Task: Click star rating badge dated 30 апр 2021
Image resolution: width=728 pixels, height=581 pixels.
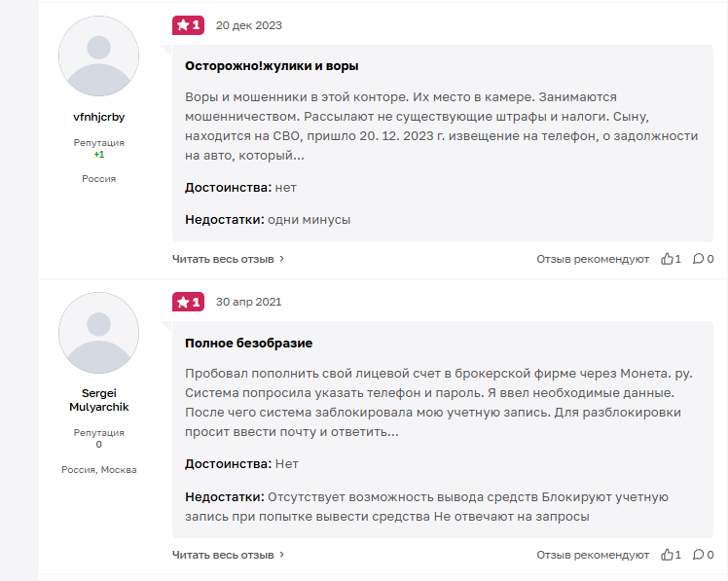Action: [188, 302]
